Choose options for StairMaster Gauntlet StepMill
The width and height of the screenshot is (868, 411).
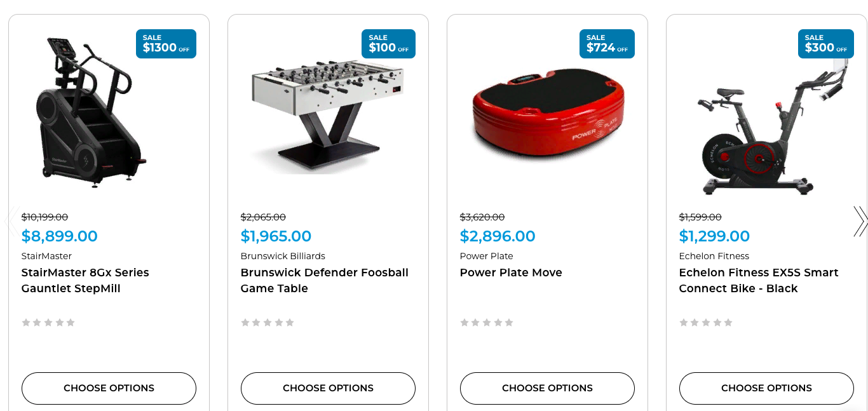point(109,388)
